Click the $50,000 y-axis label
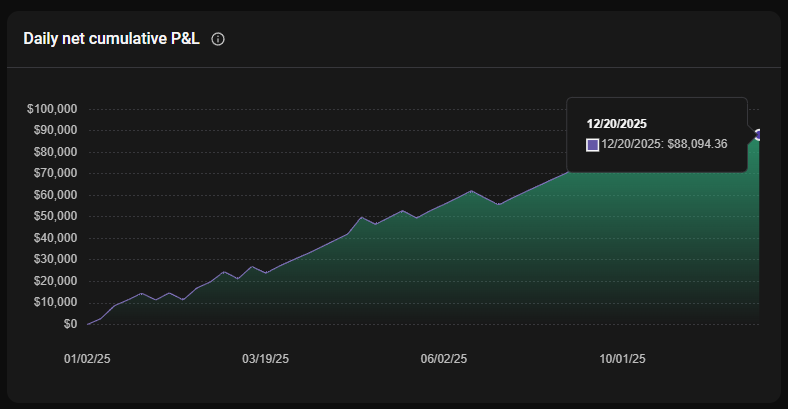The width and height of the screenshot is (788, 409). click(55, 216)
